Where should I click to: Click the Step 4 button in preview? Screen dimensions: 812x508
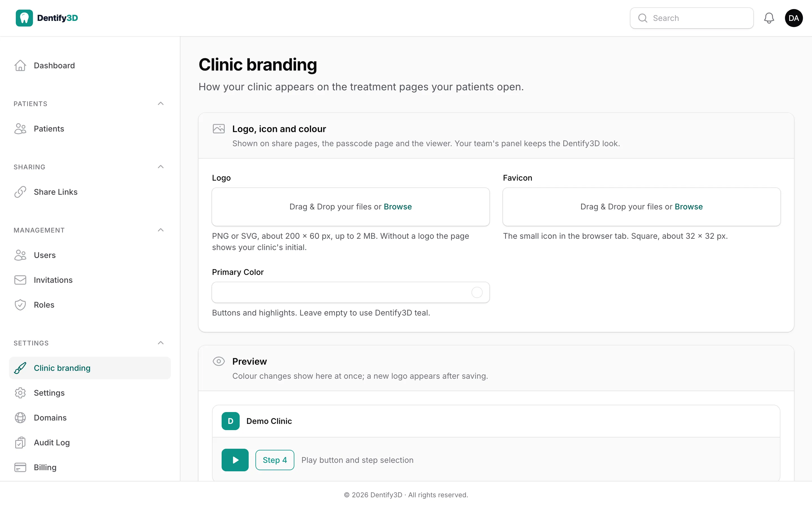click(274, 460)
